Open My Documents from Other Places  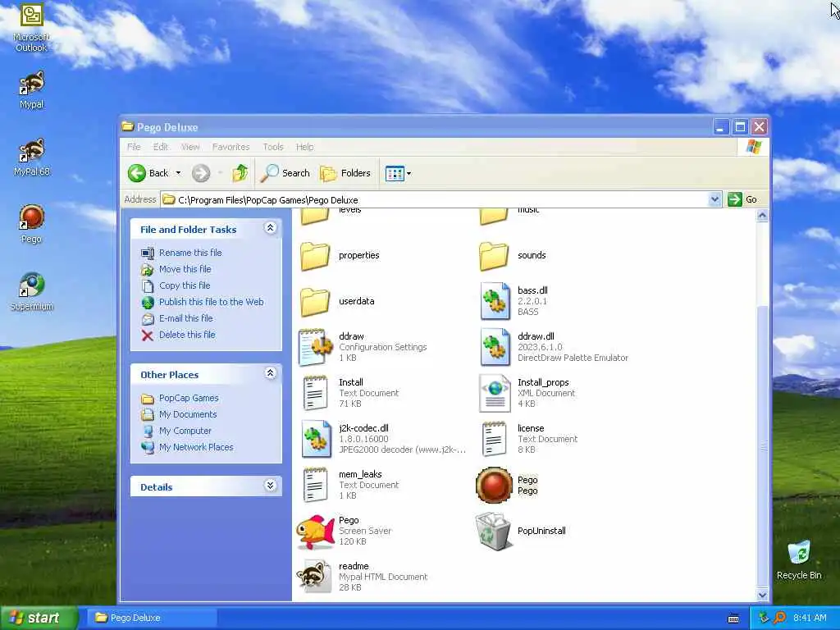pos(188,414)
